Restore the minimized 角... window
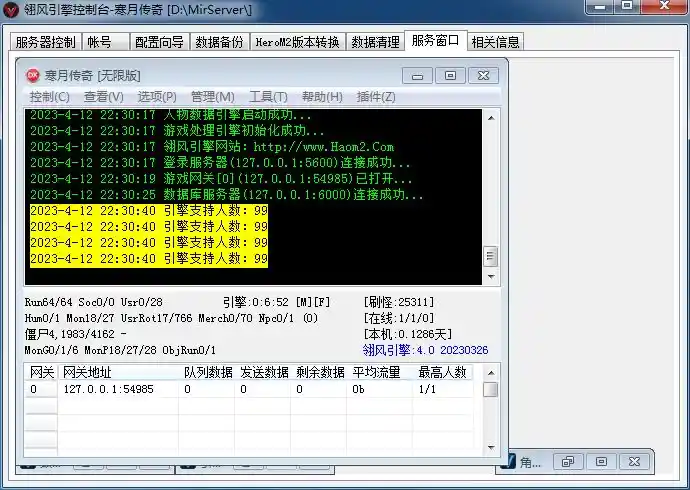The height and width of the screenshot is (490, 690). point(568,461)
